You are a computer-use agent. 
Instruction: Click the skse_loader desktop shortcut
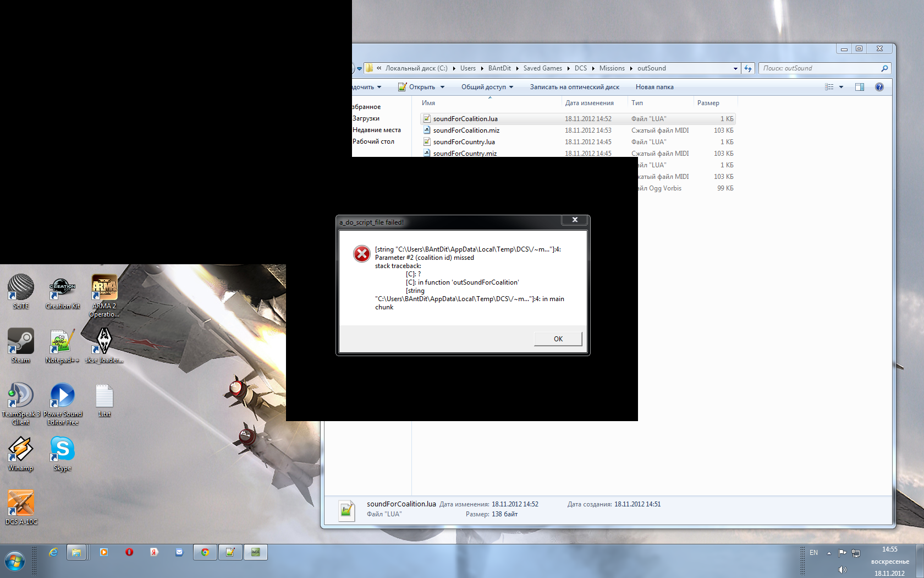[x=105, y=346]
